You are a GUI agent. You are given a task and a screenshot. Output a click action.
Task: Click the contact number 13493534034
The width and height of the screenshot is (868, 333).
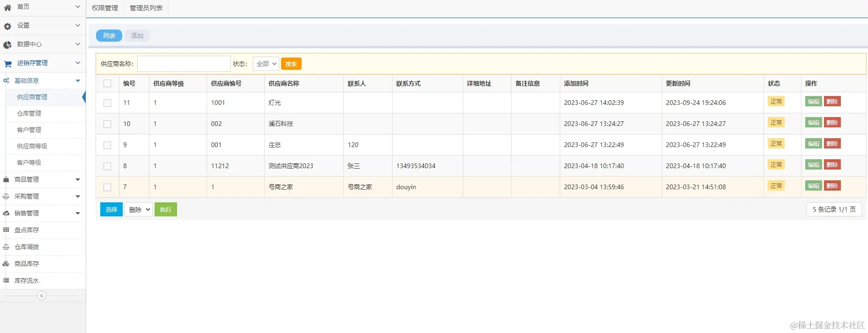click(x=416, y=166)
